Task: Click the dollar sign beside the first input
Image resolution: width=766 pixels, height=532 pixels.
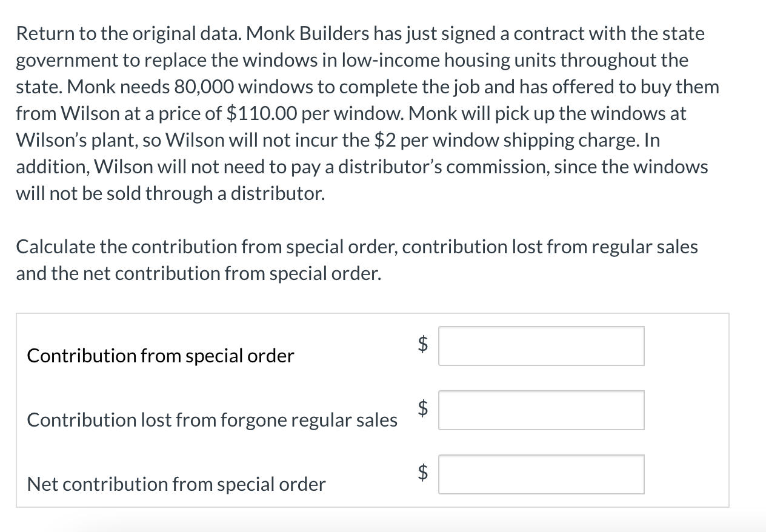Action: 424,344
